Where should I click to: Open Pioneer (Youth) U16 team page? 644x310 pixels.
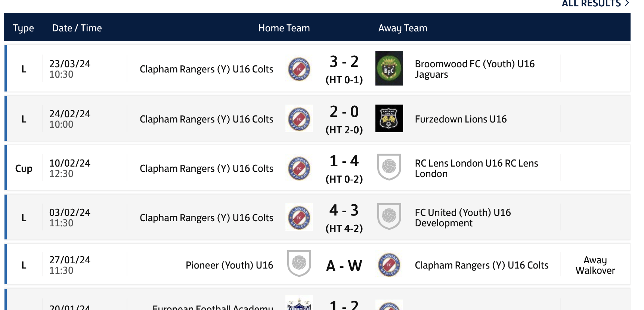point(229,265)
